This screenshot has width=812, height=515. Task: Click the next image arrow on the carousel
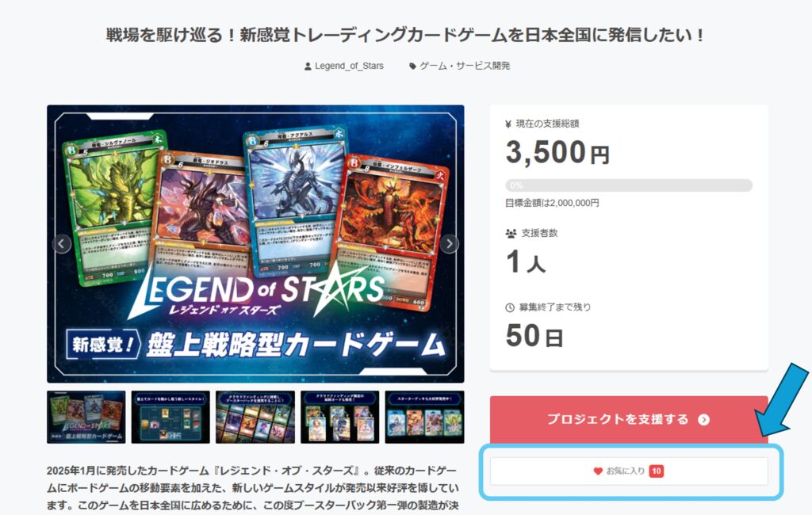pos(450,243)
